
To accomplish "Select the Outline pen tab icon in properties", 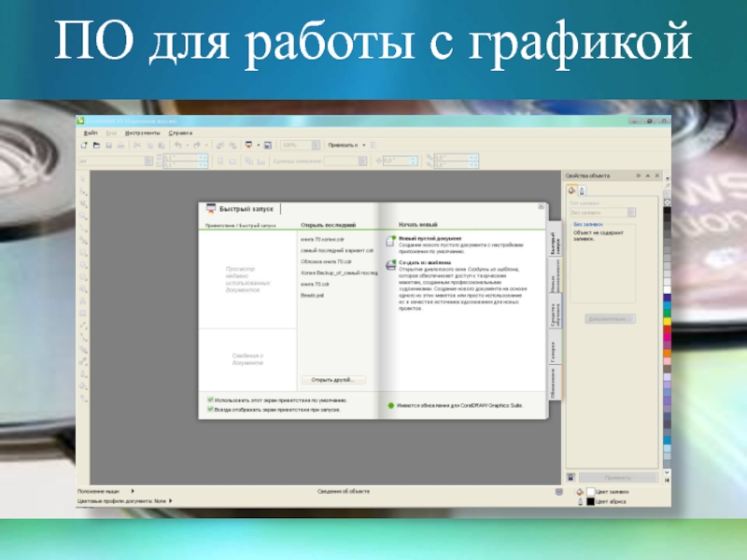I will [x=583, y=190].
